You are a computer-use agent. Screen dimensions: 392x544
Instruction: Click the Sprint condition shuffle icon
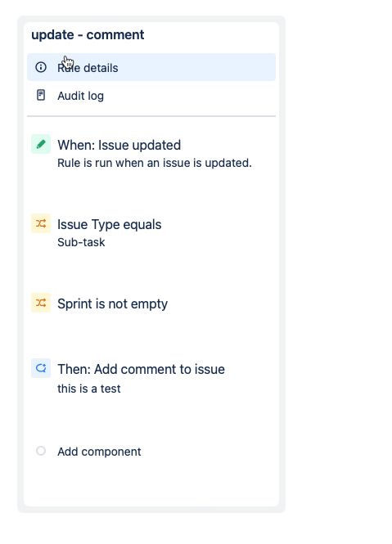pyautogui.click(x=41, y=303)
